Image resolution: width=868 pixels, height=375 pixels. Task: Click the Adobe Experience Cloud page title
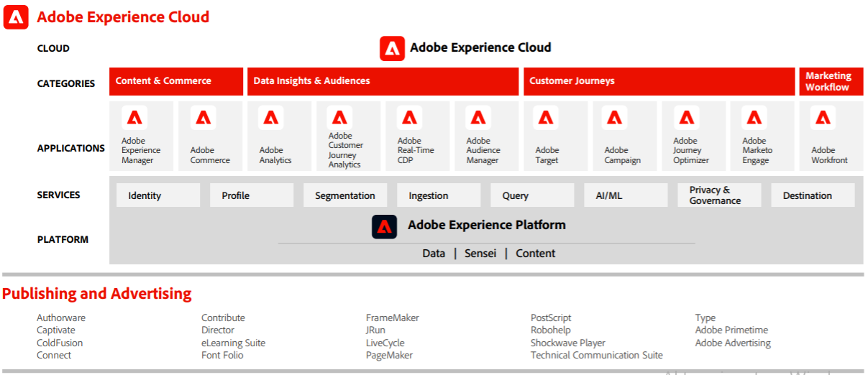123,17
